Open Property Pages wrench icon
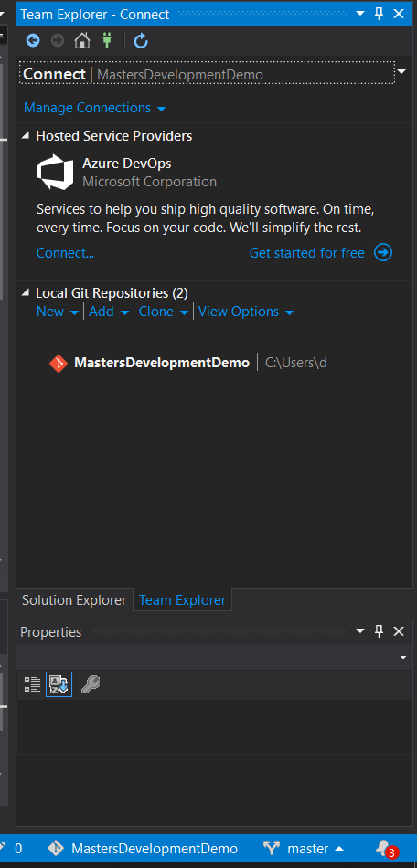The image size is (417, 868). pyautogui.click(x=91, y=684)
